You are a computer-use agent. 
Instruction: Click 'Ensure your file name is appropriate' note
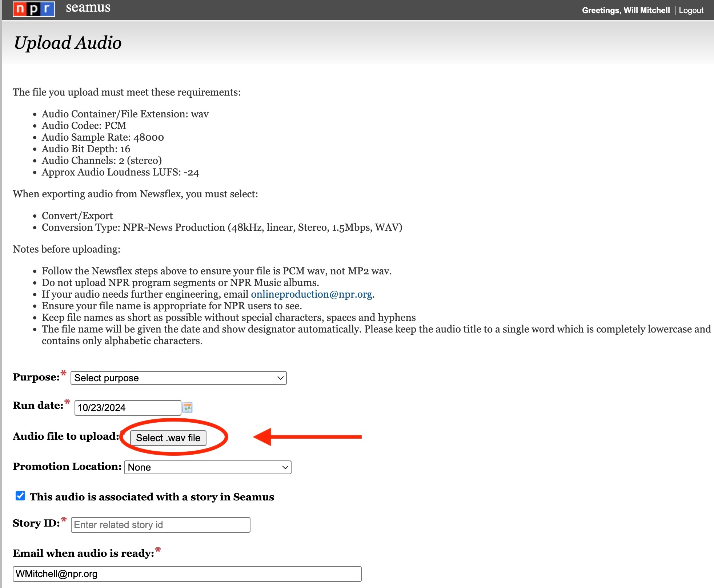pos(172,306)
